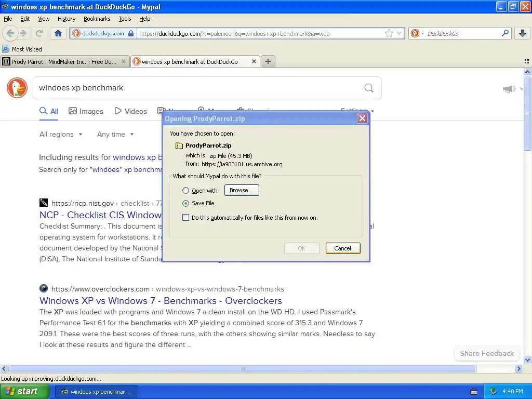Switch to Videos results

click(x=130, y=111)
